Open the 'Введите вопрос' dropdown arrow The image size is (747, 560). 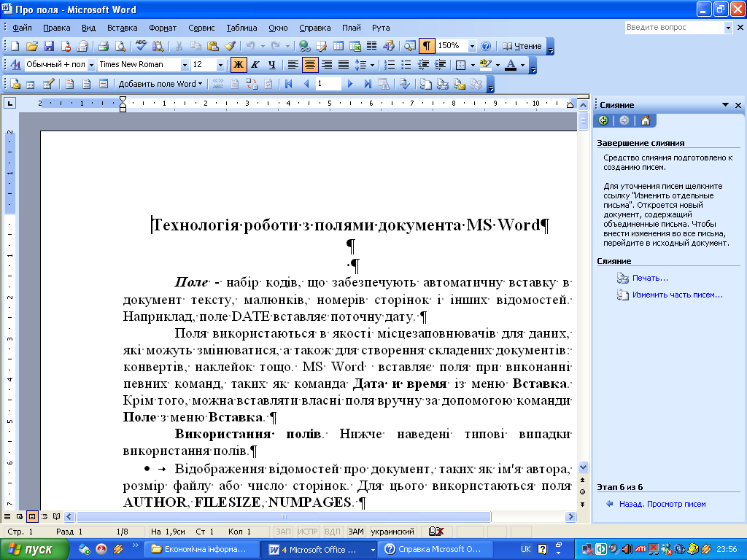pos(728,28)
